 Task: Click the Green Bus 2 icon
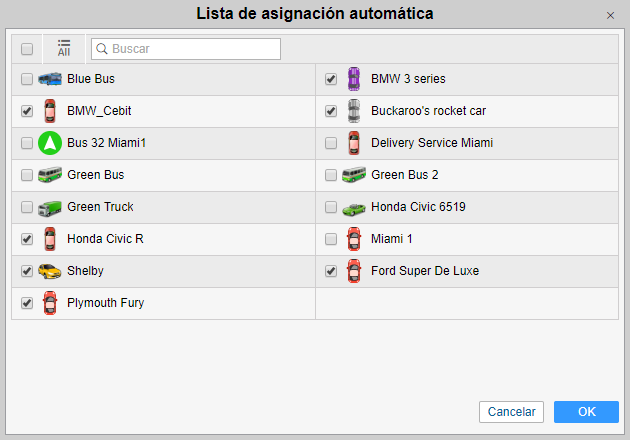click(353, 175)
